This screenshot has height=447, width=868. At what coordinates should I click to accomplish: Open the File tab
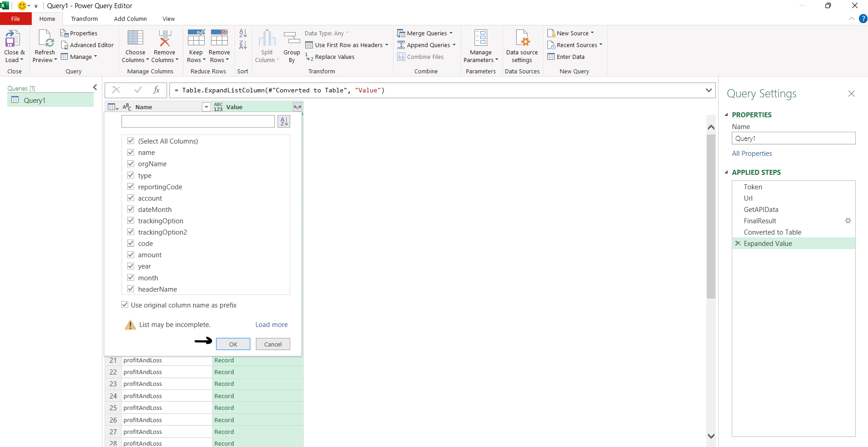pyautogui.click(x=16, y=19)
